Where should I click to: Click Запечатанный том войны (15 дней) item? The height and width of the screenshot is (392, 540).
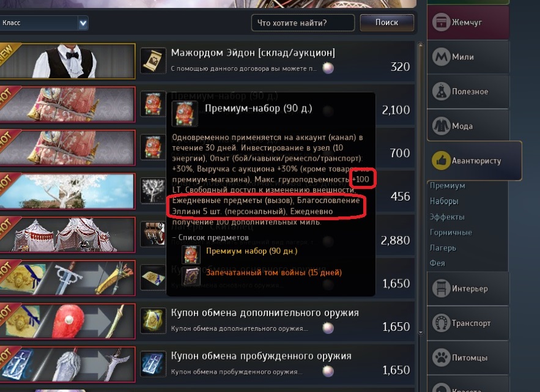coord(273,273)
